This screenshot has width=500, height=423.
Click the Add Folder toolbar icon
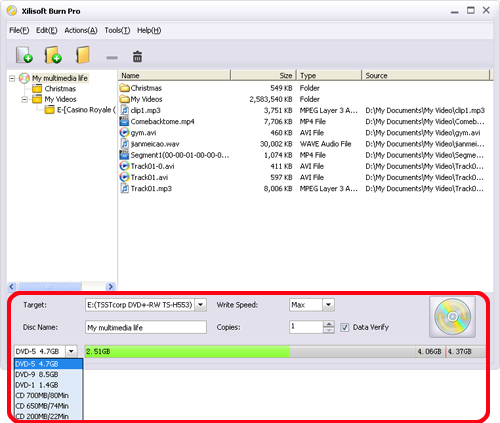[53, 55]
